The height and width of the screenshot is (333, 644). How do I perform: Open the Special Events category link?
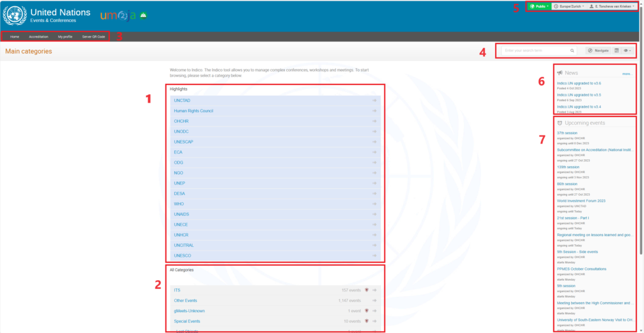pos(187,321)
